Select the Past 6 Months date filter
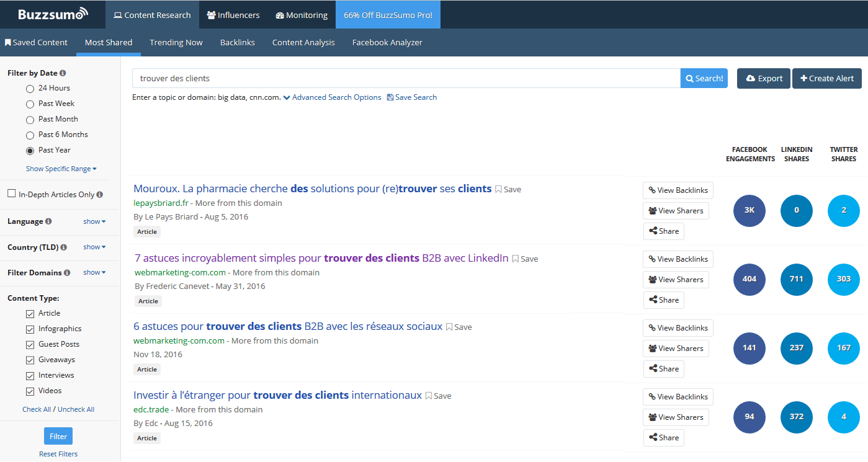The width and height of the screenshot is (868, 462). point(30,135)
